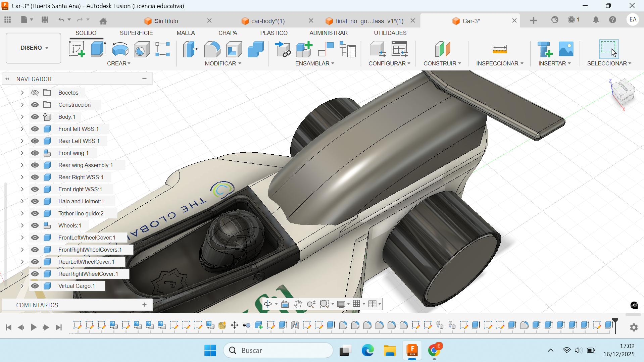Click the Create Sketch icon
Image resolution: width=644 pixels, height=362 pixels.
click(x=77, y=49)
